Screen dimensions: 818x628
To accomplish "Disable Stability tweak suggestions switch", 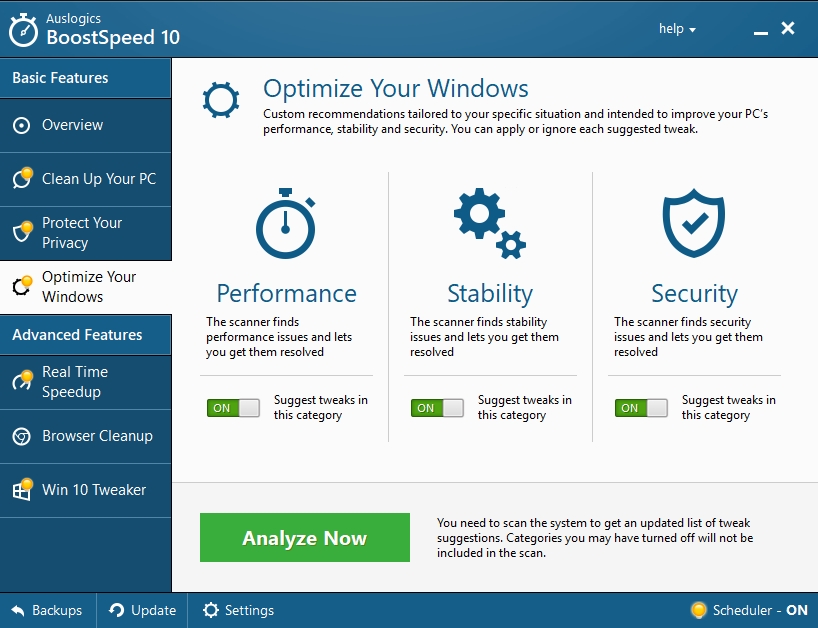I will pyautogui.click(x=437, y=408).
